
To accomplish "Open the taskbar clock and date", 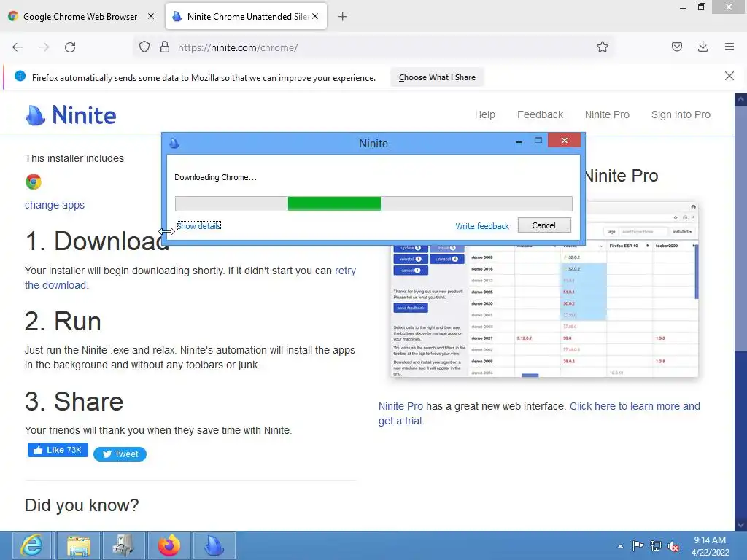I will [710, 545].
